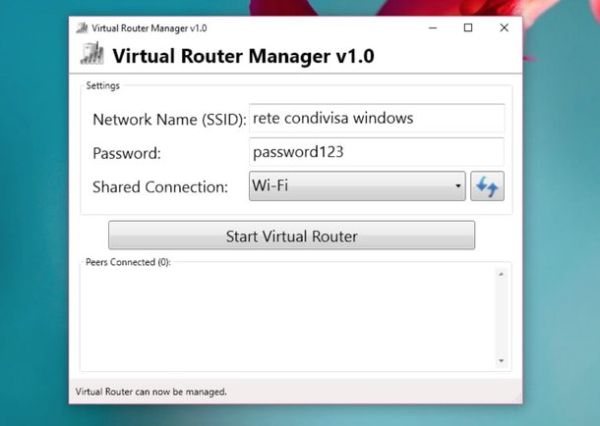Open the Shared Connection Wi-Fi dropdown

tap(357, 186)
